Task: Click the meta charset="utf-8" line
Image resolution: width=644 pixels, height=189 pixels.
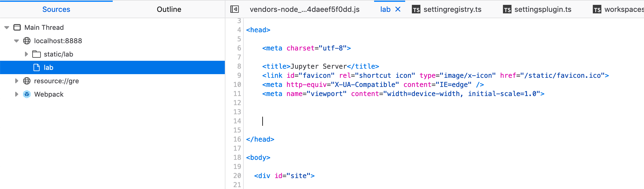Action: pos(306,48)
